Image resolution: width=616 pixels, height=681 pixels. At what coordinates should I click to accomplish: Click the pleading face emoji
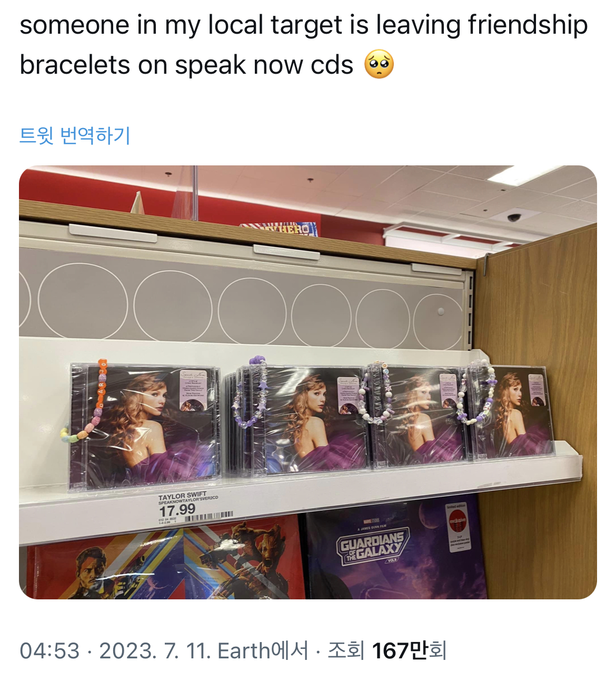click(379, 64)
